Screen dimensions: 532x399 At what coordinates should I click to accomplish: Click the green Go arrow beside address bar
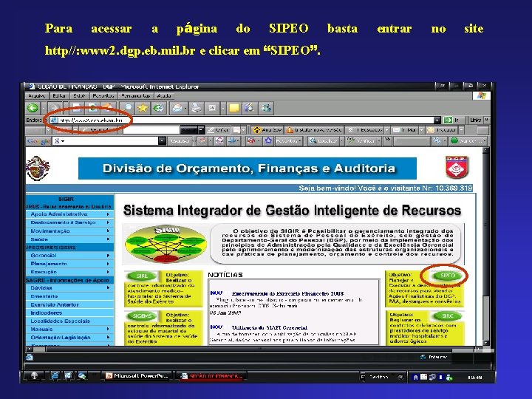(449, 120)
